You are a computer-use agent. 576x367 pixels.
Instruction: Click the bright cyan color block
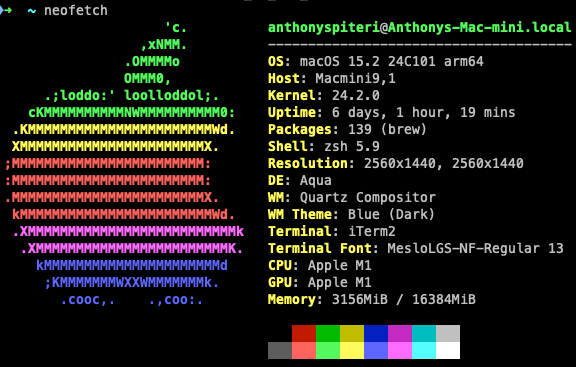pyautogui.click(x=424, y=350)
